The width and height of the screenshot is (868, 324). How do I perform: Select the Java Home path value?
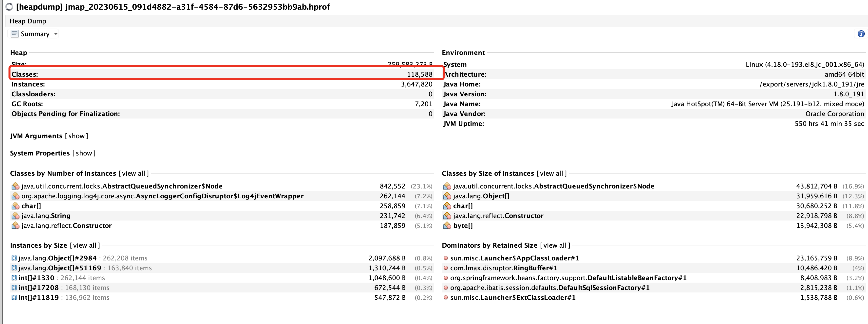click(812, 84)
